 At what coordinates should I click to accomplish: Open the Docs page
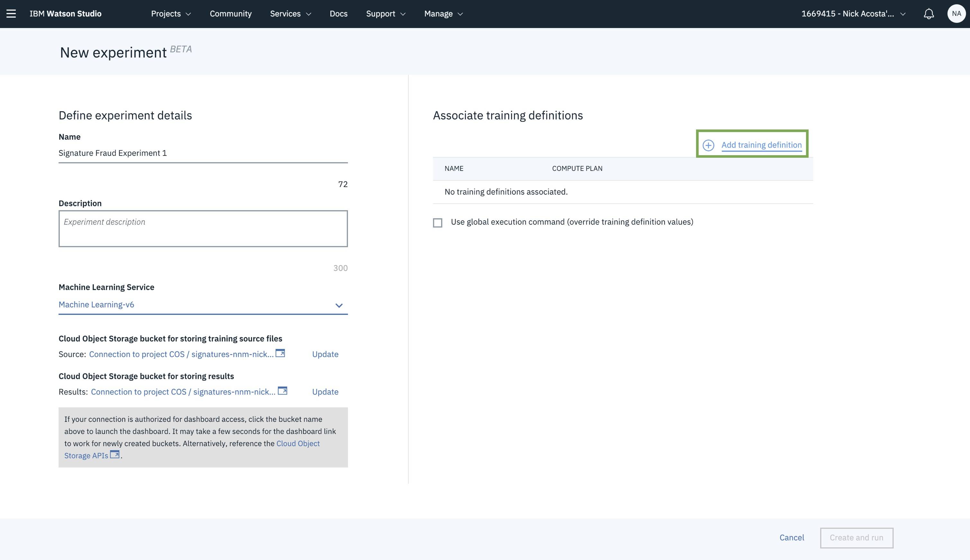tap(339, 14)
